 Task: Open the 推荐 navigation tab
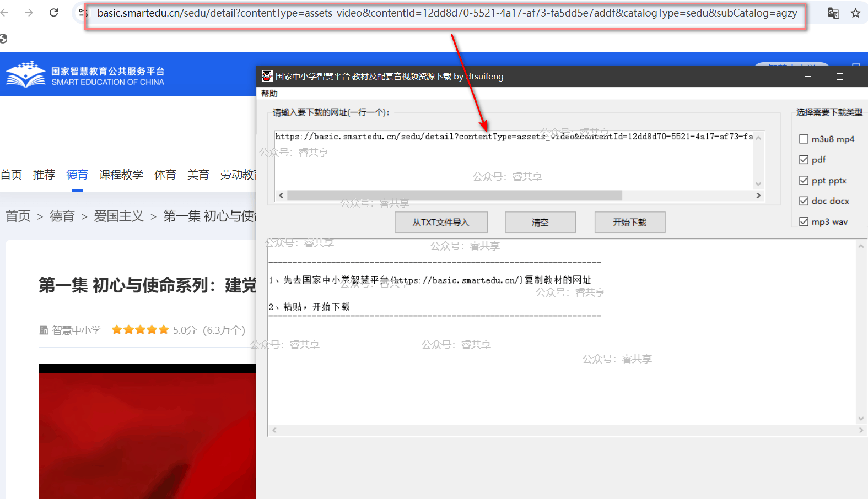pyautogui.click(x=44, y=175)
